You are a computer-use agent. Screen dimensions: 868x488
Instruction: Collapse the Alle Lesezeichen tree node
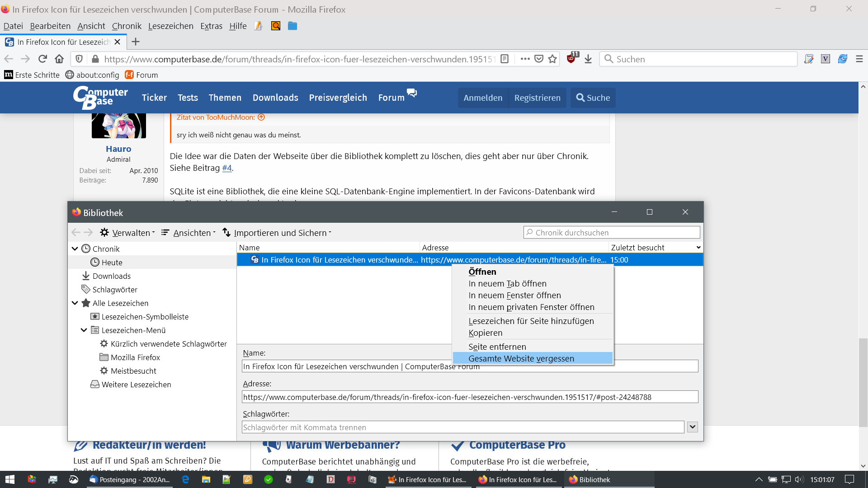click(75, 303)
